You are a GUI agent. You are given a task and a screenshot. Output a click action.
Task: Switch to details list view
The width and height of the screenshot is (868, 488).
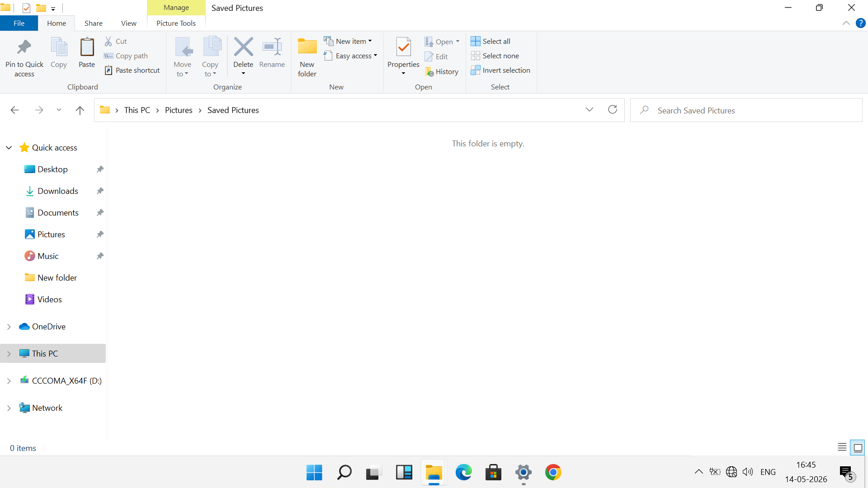click(x=842, y=448)
